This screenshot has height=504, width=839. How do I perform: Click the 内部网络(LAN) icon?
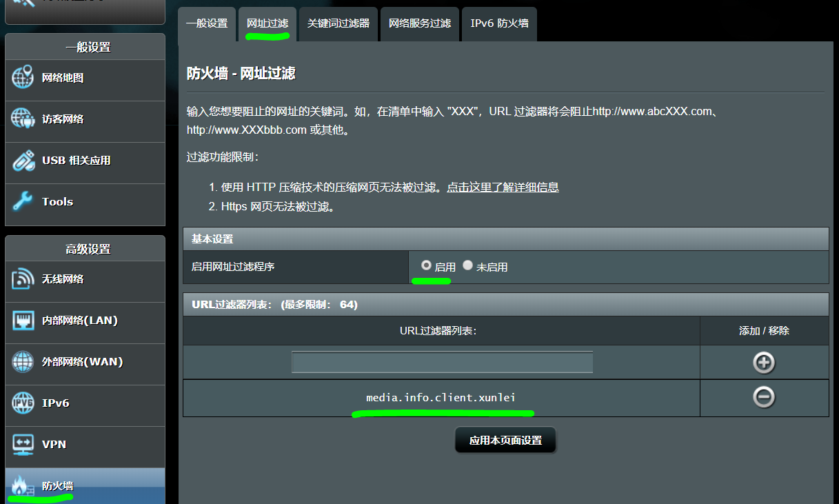pos(23,321)
